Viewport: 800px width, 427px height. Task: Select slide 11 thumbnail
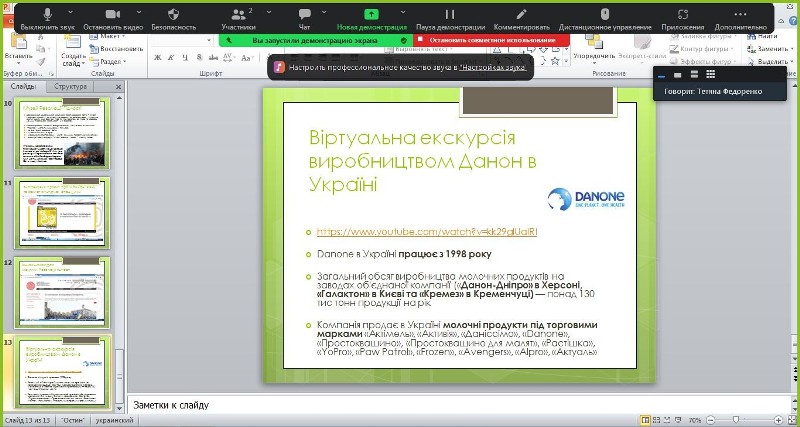click(62, 213)
